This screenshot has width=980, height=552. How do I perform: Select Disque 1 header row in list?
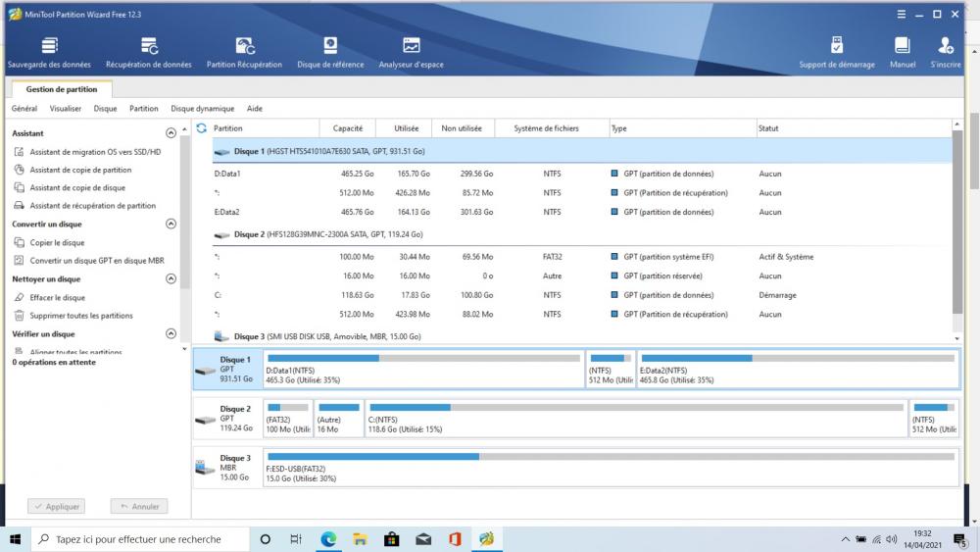tap(581, 151)
